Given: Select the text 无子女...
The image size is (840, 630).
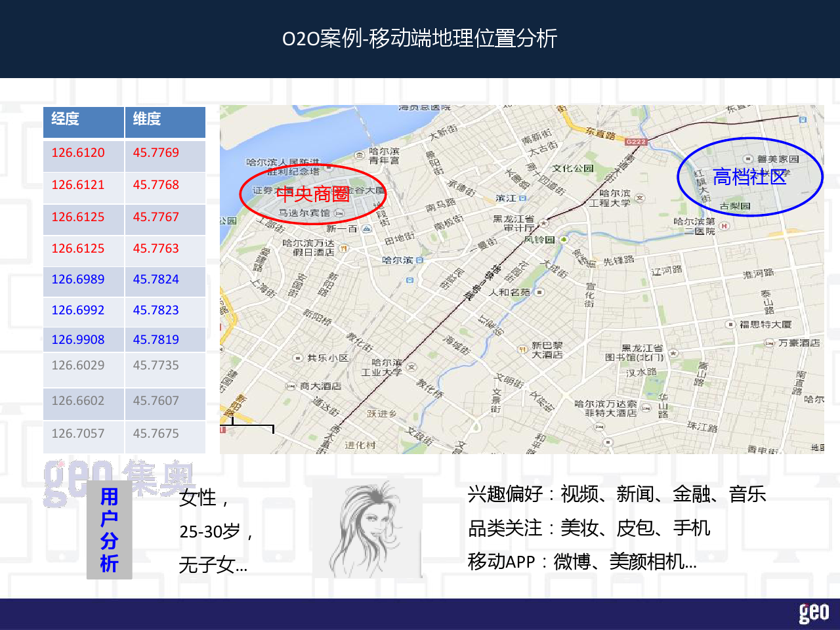Looking at the screenshot, I should [x=207, y=565].
